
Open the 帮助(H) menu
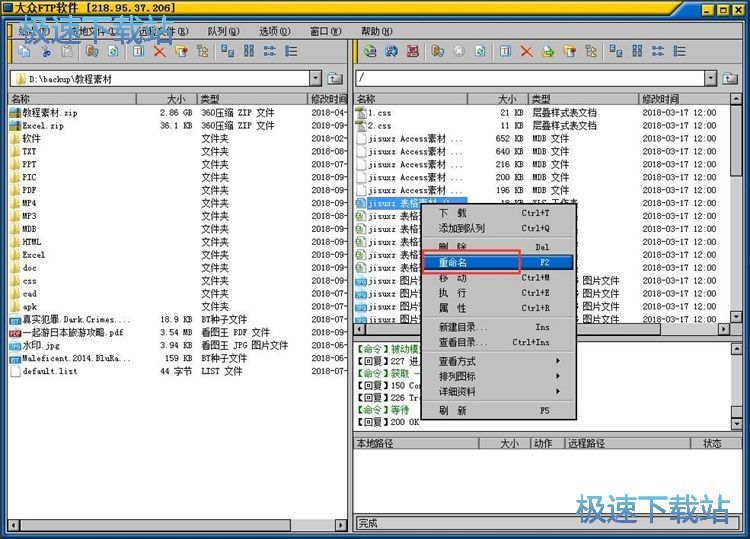[x=376, y=31]
